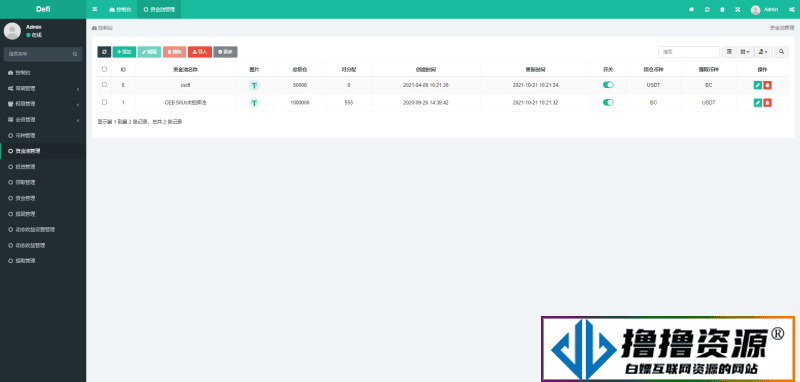Switch to the first tab with dashboard icon
This screenshot has width=800, height=382.
120,9
